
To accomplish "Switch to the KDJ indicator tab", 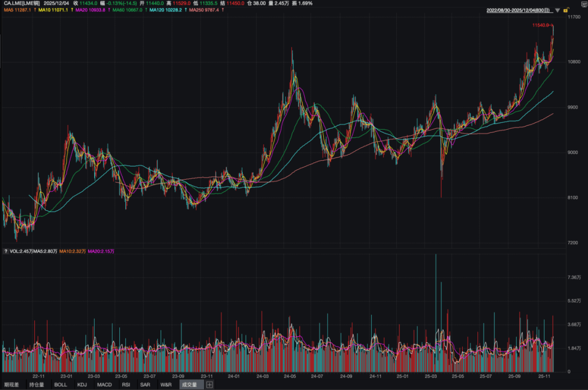I will [x=82, y=385].
